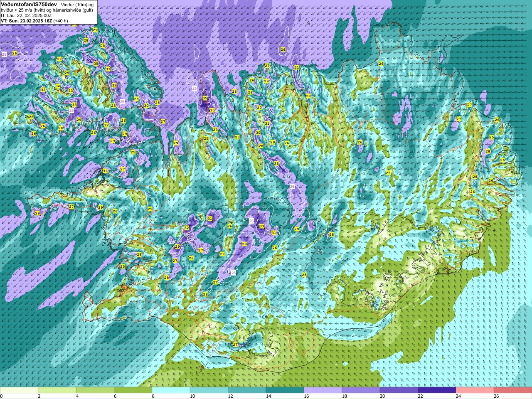532x399 pixels.
Task: Click the yellow "34" gust label in Westfjords
Action: pyautogui.click(x=58, y=86)
